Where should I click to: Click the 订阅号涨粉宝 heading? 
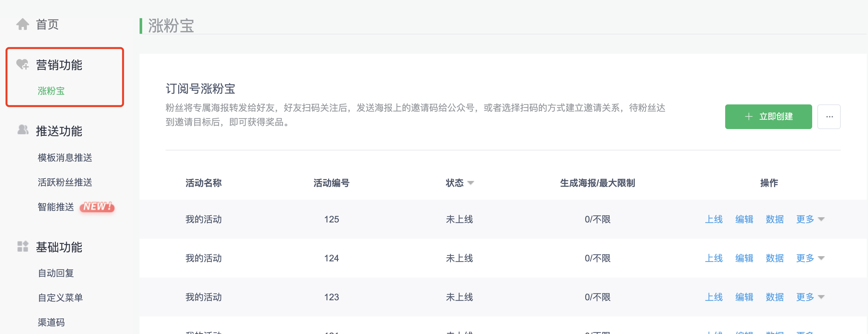201,89
